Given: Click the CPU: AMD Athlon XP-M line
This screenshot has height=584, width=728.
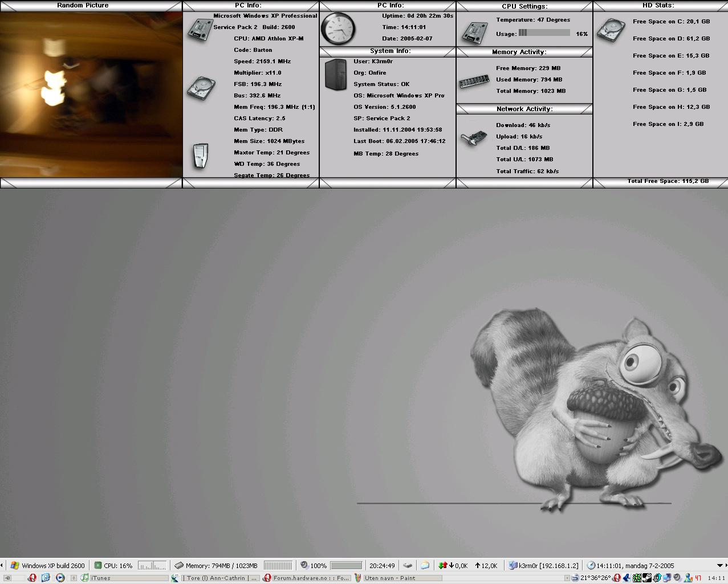Looking at the screenshot, I should [269, 39].
